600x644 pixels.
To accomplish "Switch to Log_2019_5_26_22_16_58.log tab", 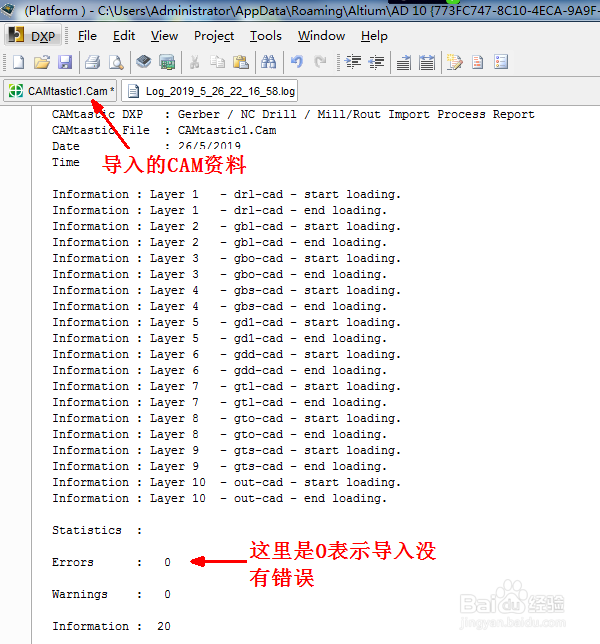I will (x=210, y=91).
